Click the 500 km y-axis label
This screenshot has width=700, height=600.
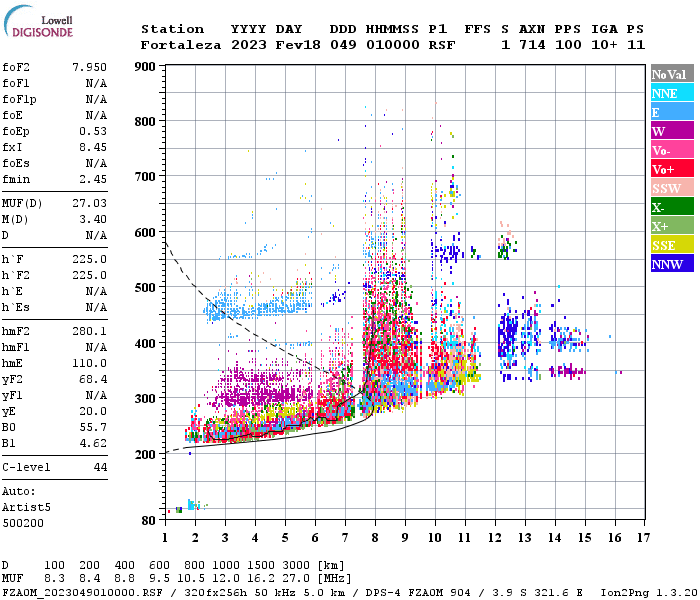[x=145, y=288]
